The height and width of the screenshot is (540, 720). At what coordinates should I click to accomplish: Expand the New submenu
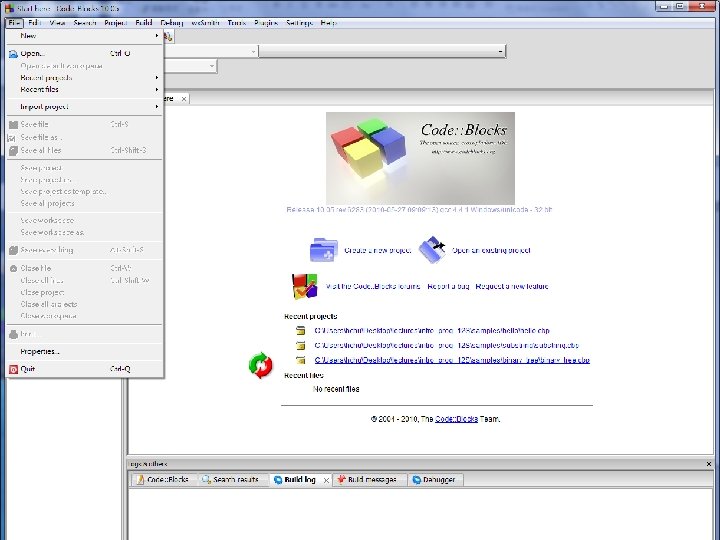[85, 36]
